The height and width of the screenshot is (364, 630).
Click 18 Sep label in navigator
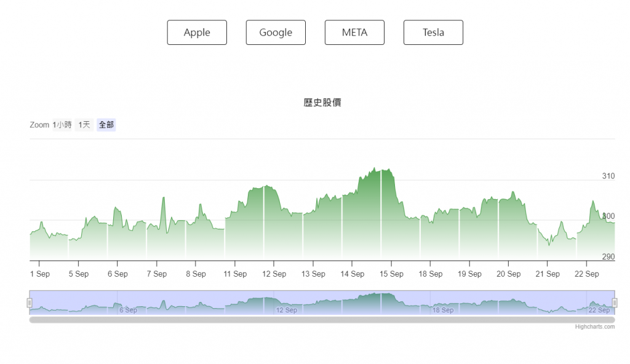click(443, 310)
